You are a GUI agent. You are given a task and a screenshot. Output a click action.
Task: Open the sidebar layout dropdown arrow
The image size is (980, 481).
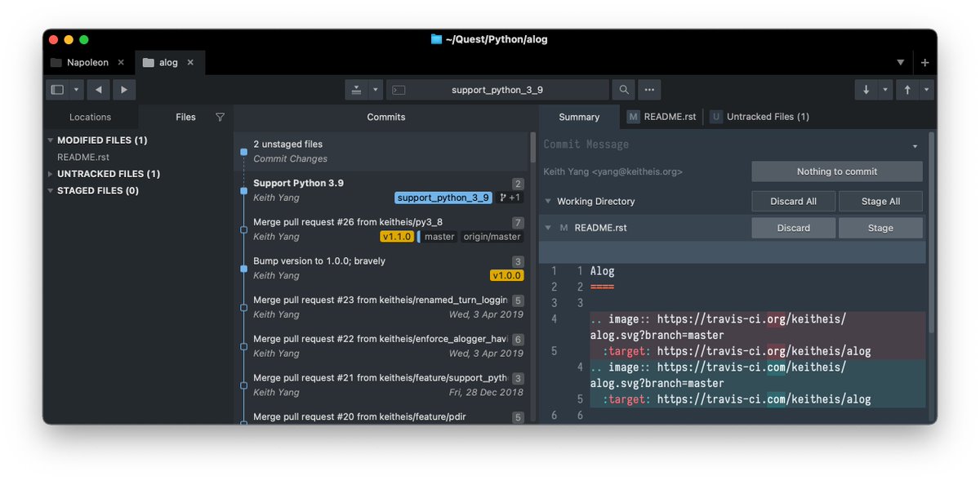point(76,90)
